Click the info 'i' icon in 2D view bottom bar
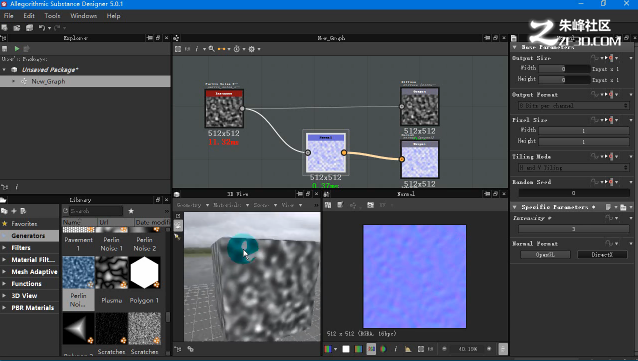Screen dimensions: 638x361 (x=395, y=349)
